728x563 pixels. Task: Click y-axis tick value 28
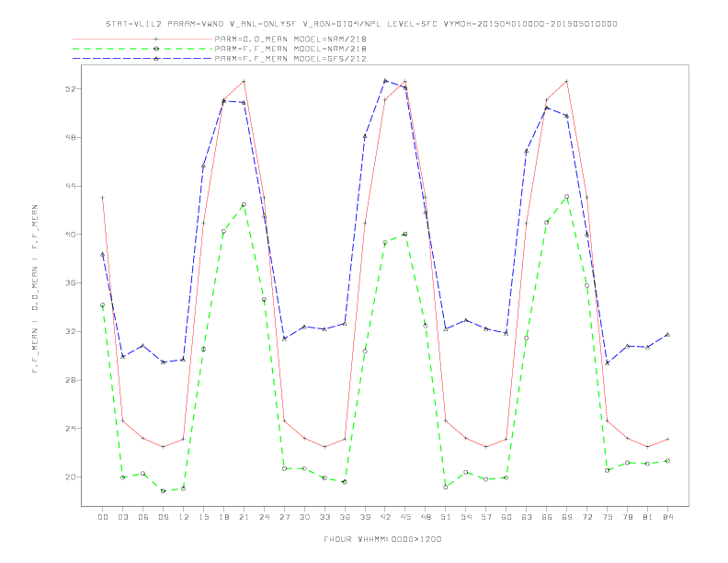pyautogui.click(x=71, y=380)
